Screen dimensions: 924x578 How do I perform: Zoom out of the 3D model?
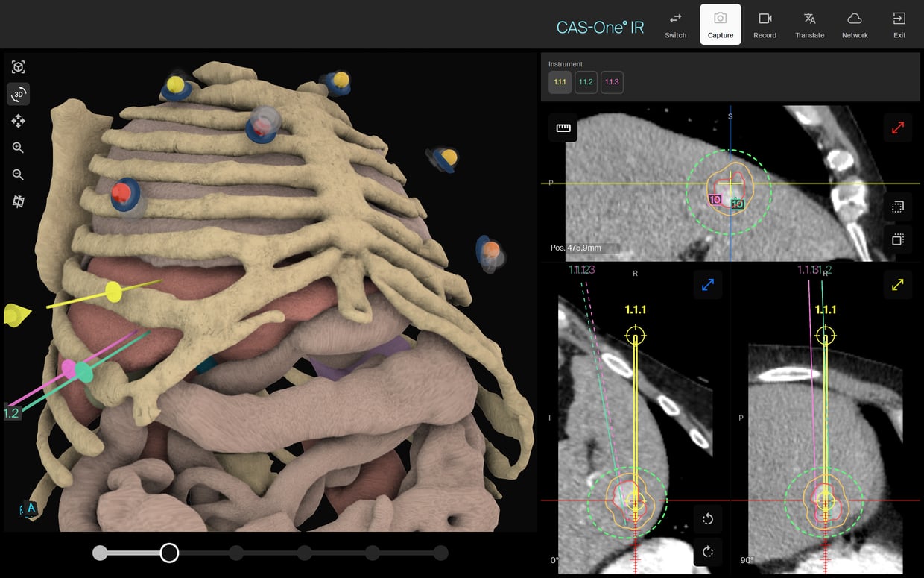click(19, 175)
